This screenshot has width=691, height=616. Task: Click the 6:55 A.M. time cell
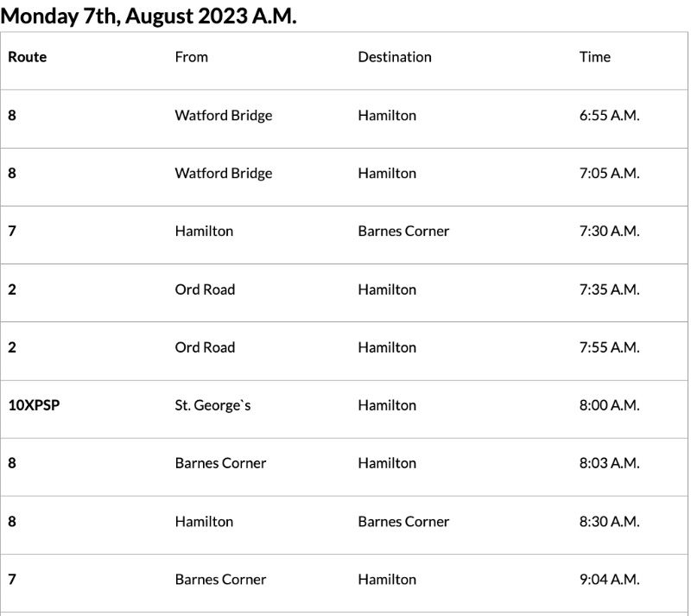[609, 116]
